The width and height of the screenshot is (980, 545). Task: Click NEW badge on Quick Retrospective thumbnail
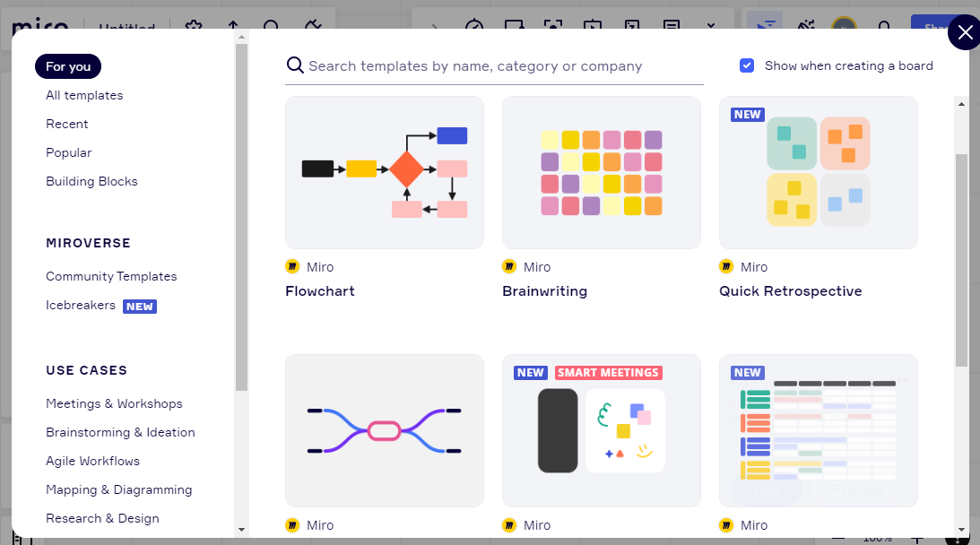pos(748,115)
